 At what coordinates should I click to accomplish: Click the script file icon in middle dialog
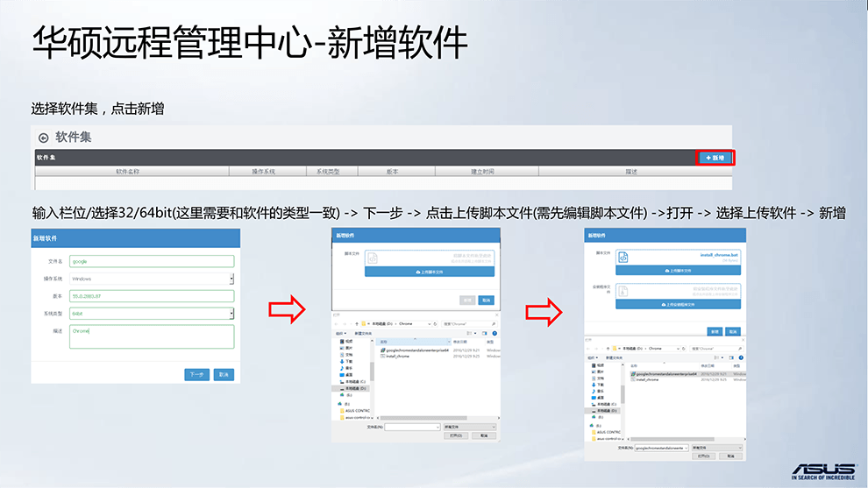(x=372, y=258)
